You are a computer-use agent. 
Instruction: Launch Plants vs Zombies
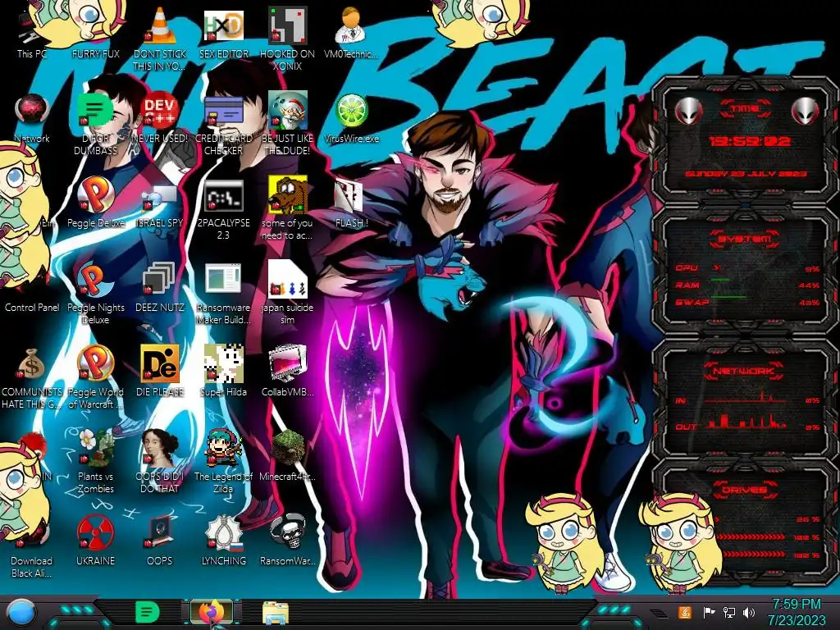[95, 448]
